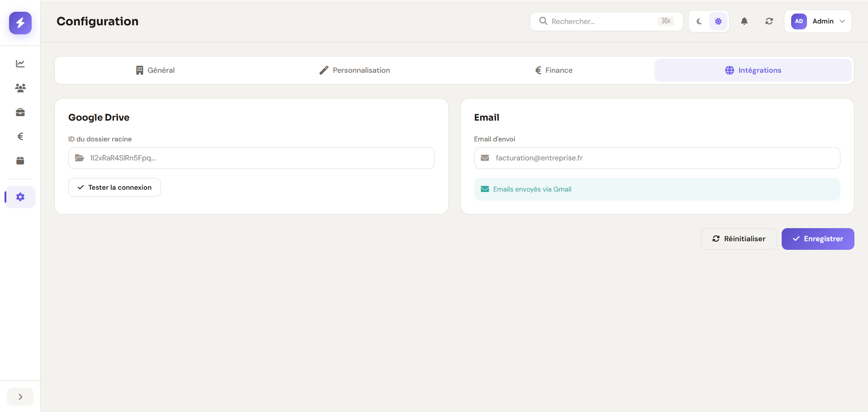
Task: Open the Finance configuration tab
Action: [554, 70]
